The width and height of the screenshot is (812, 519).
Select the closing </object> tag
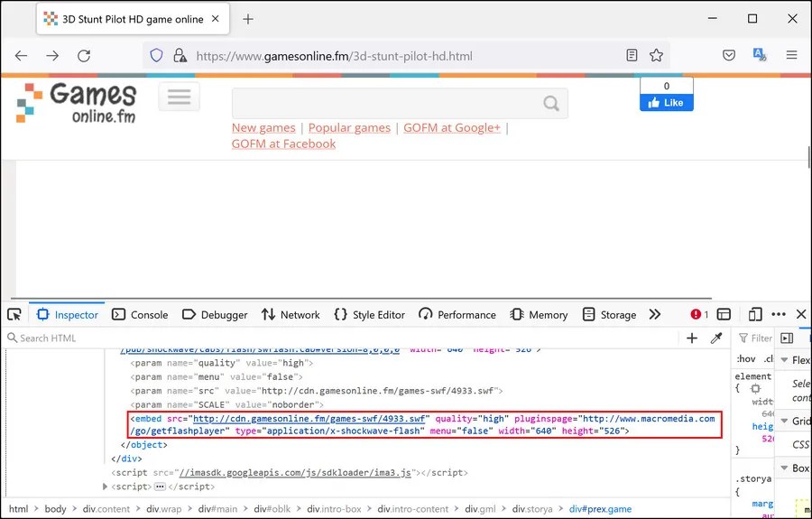point(144,444)
